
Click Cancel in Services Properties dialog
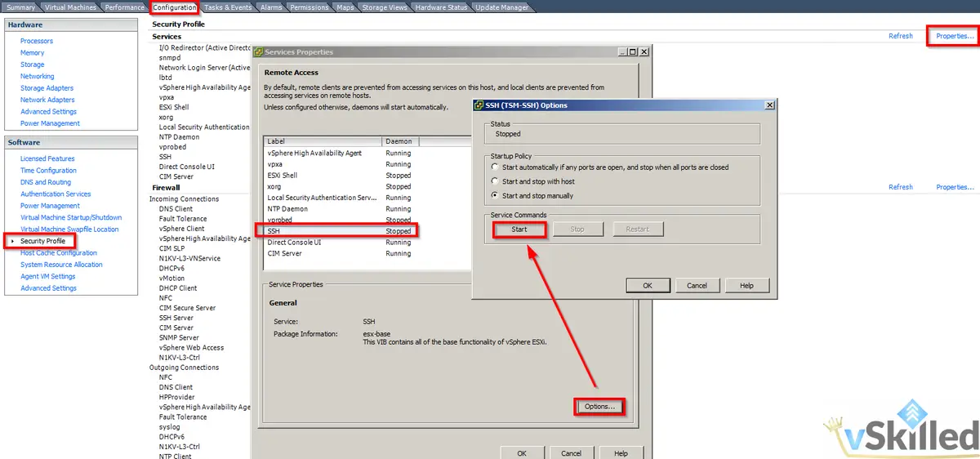[x=571, y=453]
